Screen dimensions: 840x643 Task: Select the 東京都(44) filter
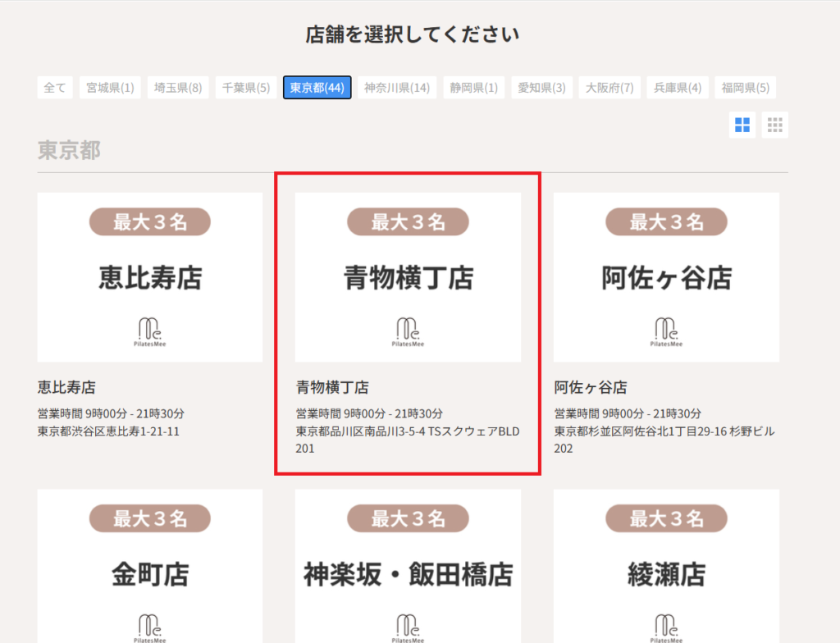[317, 88]
